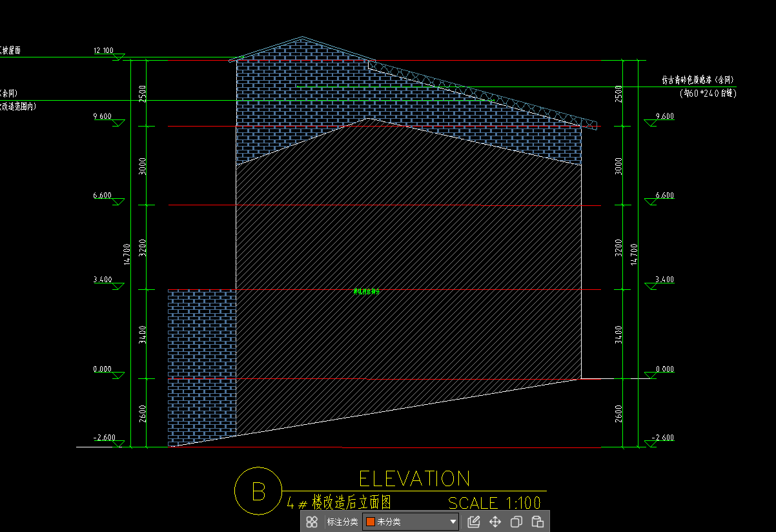Click the circled B drawing marker
Viewport: 776px width, 532px height.
(258, 491)
